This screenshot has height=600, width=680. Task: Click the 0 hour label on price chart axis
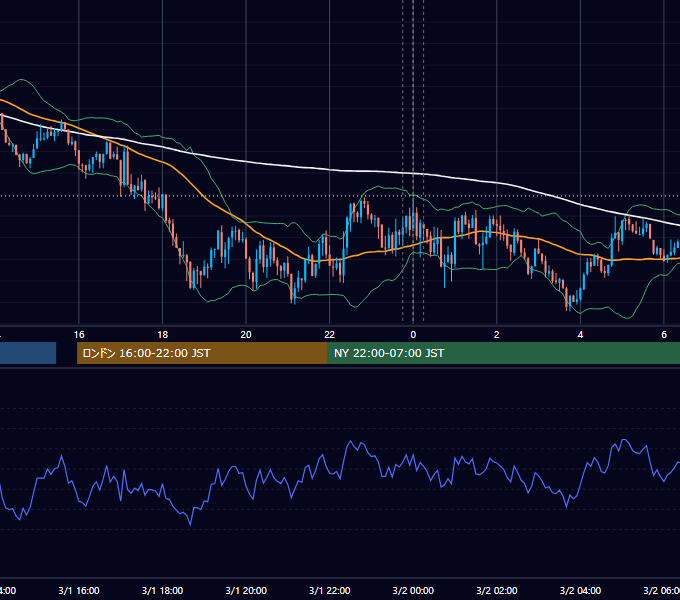[413, 335]
